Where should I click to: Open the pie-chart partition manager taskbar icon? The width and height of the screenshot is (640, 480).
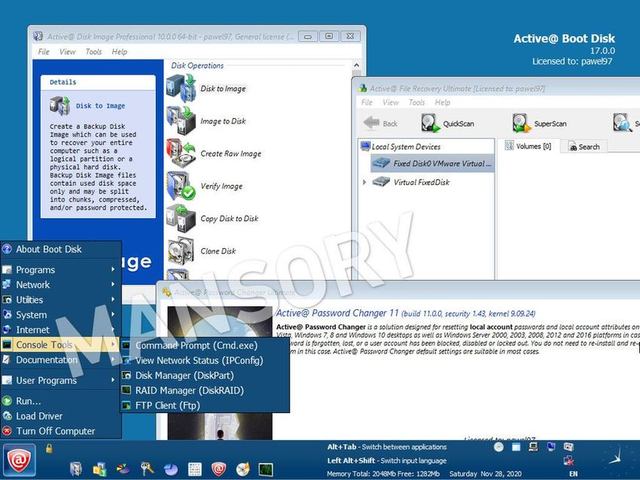pyautogui.click(x=171, y=469)
